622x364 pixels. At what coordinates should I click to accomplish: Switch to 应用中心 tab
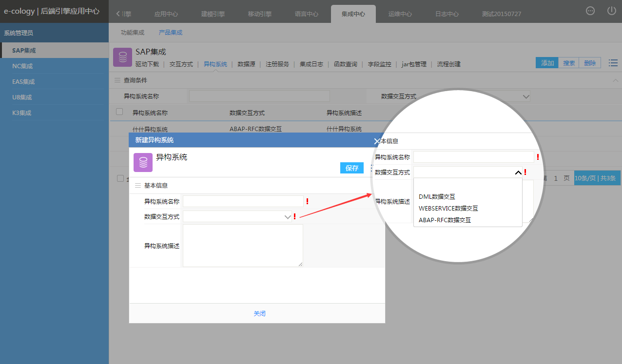166,14
